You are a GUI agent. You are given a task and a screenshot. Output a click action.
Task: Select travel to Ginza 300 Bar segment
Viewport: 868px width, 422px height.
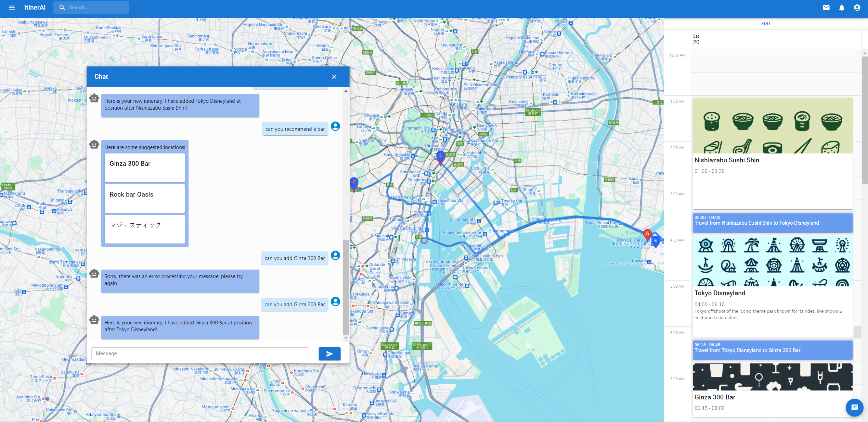[x=772, y=350]
